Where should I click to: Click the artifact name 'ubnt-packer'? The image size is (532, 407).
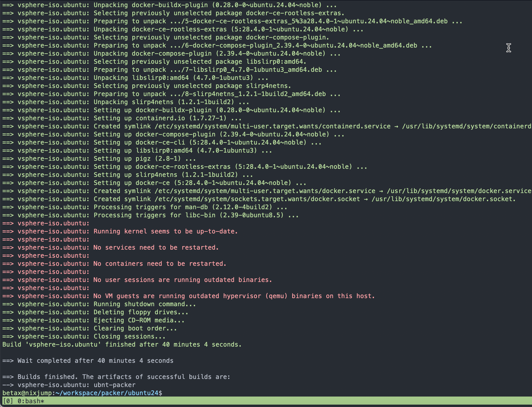114,385
